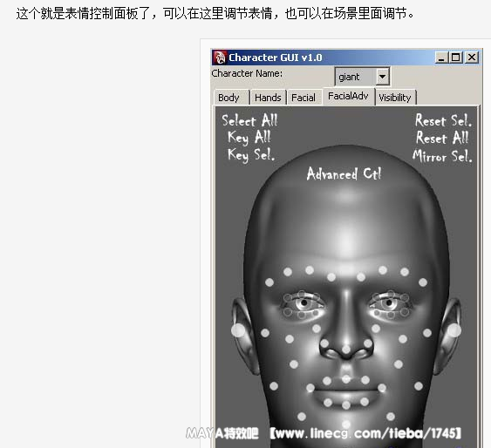Click the Mirror Sel. button
Viewport: 491px width, 448px height.
click(442, 156)
